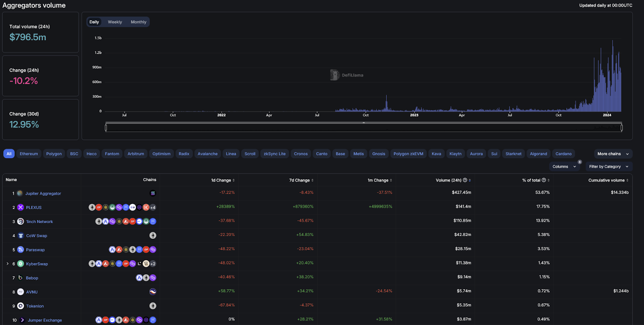Click the Jumper Exchange logo icon
This screenshot has width=644, height=325.
click(22, 320)
